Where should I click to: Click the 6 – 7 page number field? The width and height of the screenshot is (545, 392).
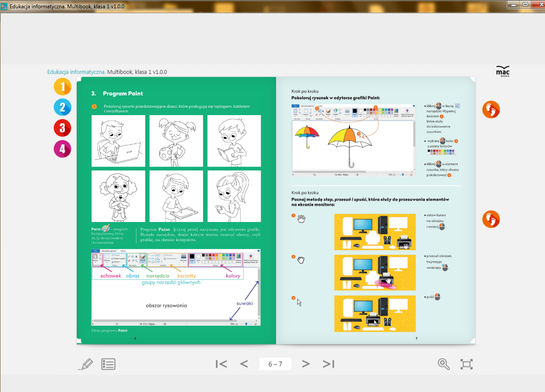pyautogui.click(x=275, y=364)
